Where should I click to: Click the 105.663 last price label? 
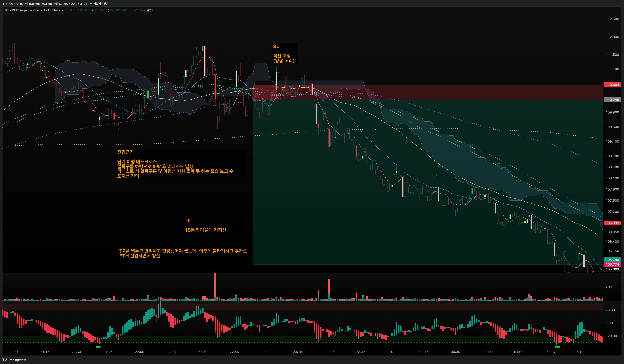pyautogui.click(x=612, y=269)
